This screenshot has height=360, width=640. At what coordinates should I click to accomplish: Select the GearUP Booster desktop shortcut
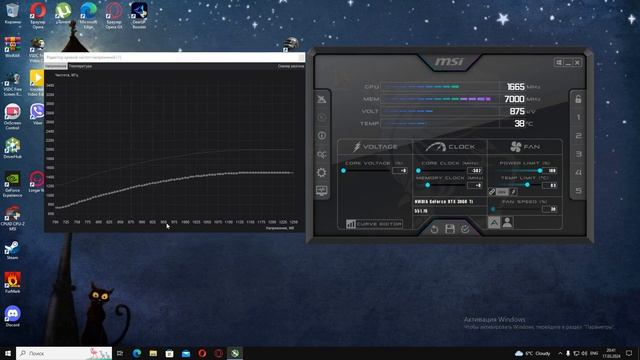point(139,16)
